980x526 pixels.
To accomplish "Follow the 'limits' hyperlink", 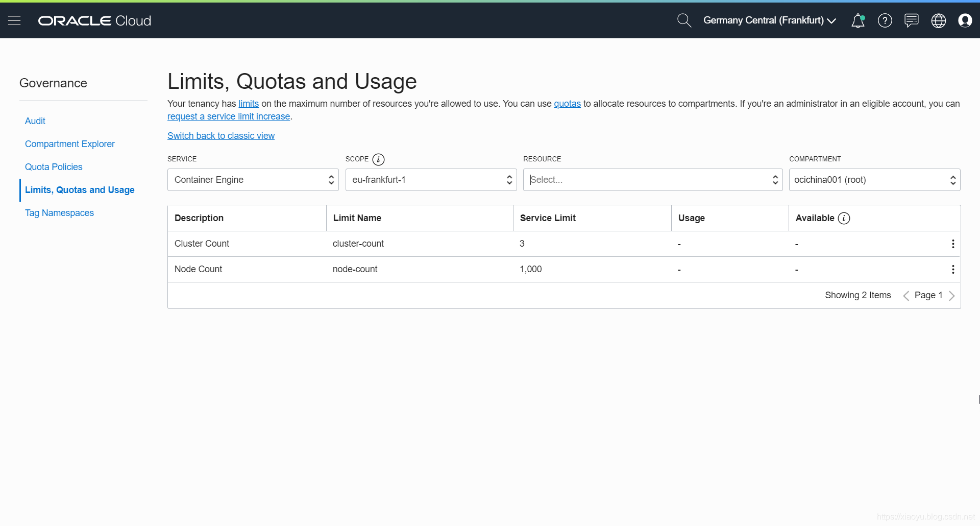I will tap(249, 104).
